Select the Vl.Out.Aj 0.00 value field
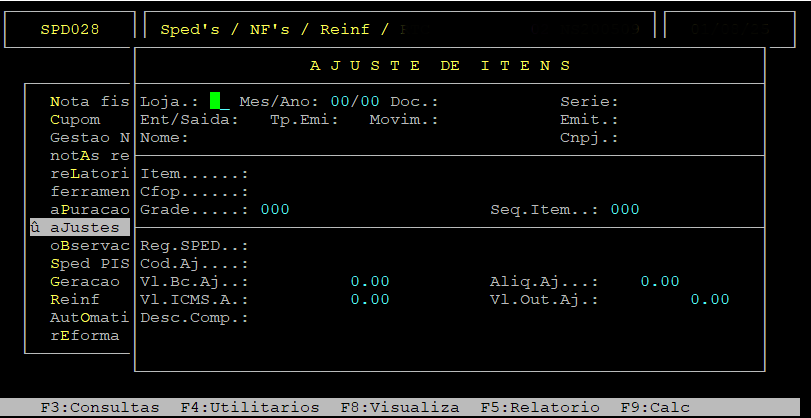Screen dimensions: 811x418 tap(710, 300)
